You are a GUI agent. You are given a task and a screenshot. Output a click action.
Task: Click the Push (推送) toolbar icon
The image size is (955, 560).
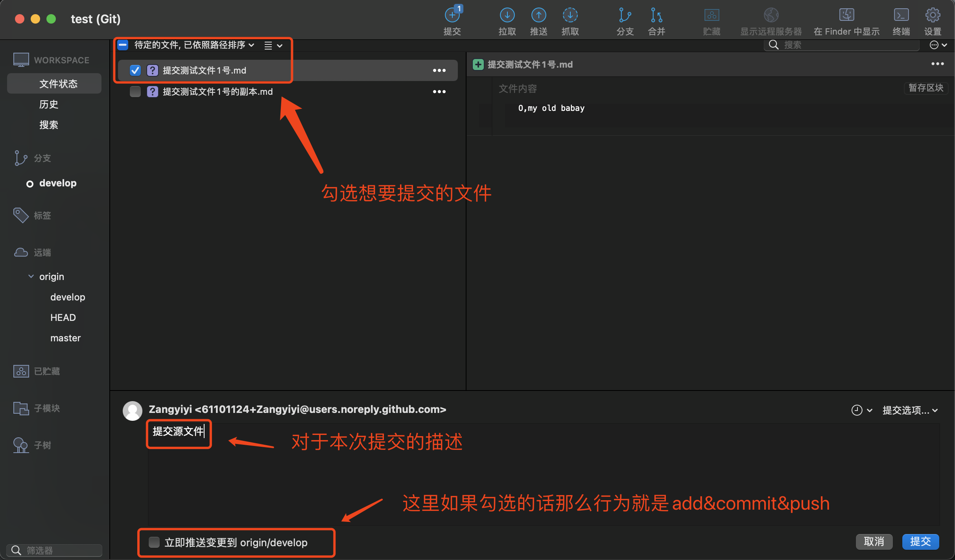[538, 16]
